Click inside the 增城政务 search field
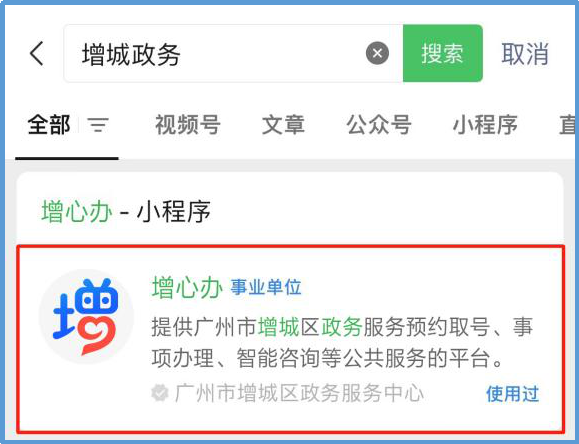 click(x=233, y=54)
